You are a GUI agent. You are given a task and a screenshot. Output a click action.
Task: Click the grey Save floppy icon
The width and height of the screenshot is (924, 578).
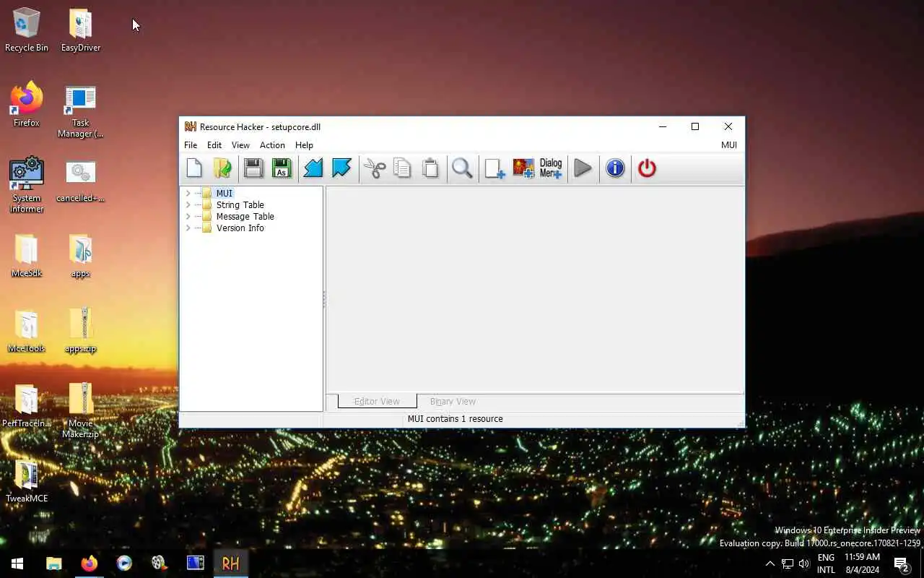pyautogui.click(x=253, y=168)
